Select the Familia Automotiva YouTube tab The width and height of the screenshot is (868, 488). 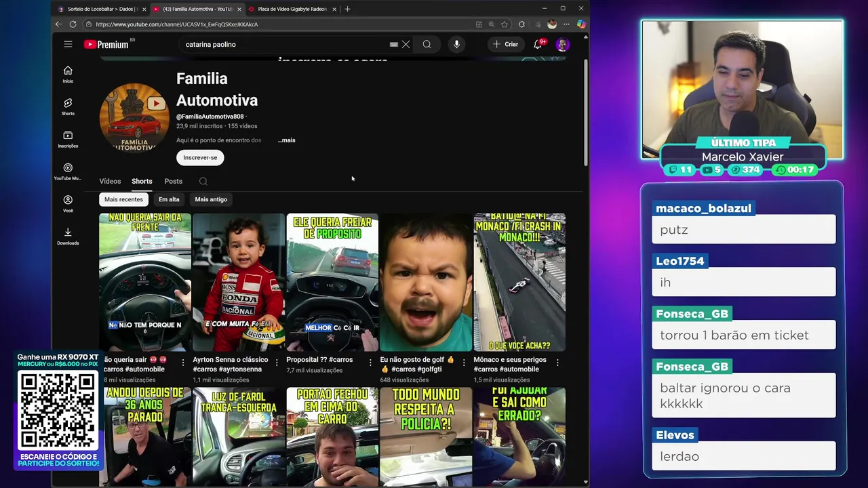[x=197, y=9]
